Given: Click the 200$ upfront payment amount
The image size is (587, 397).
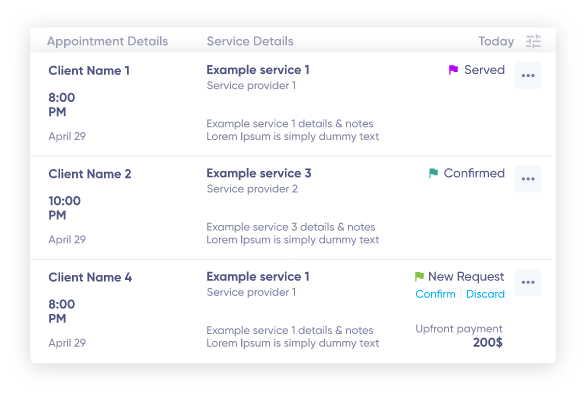Looking at the screenshot, I should point(488,342).
